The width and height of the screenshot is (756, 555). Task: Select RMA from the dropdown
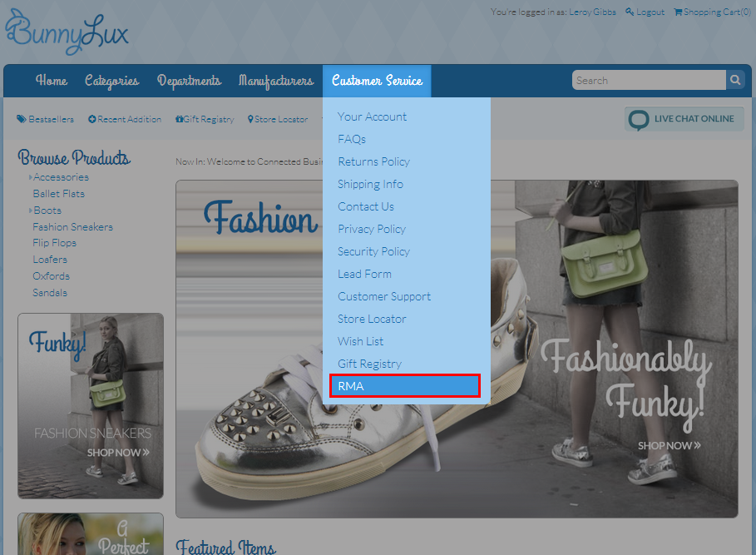click(404, 386)
